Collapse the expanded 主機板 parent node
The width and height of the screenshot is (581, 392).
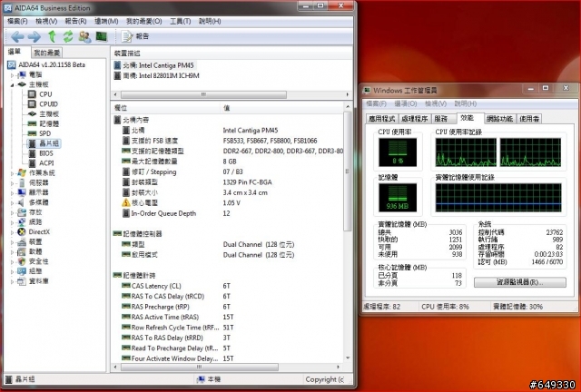click(x=13, y=84)
